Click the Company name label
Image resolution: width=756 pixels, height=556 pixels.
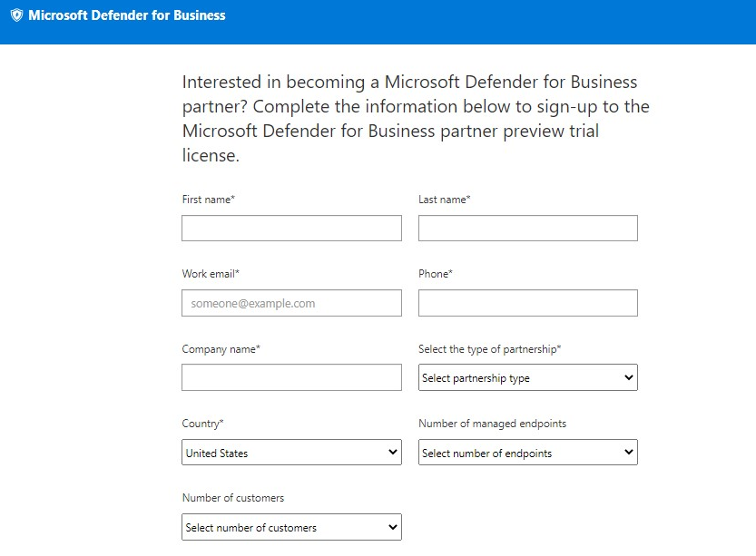point(221,349)
